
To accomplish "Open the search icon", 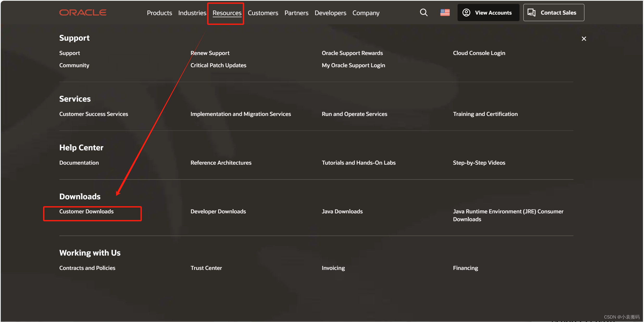I will 423,12.
